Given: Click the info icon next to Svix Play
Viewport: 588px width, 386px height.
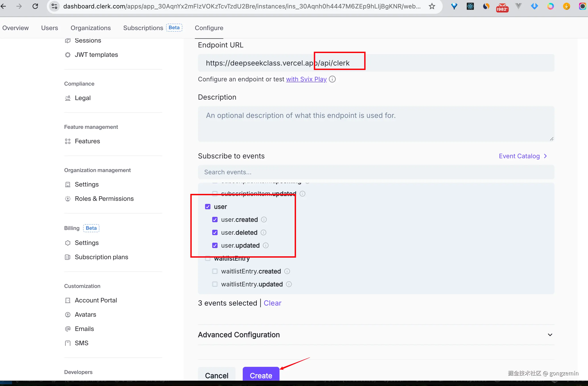Looking at the screenshot, I should 332,79.
